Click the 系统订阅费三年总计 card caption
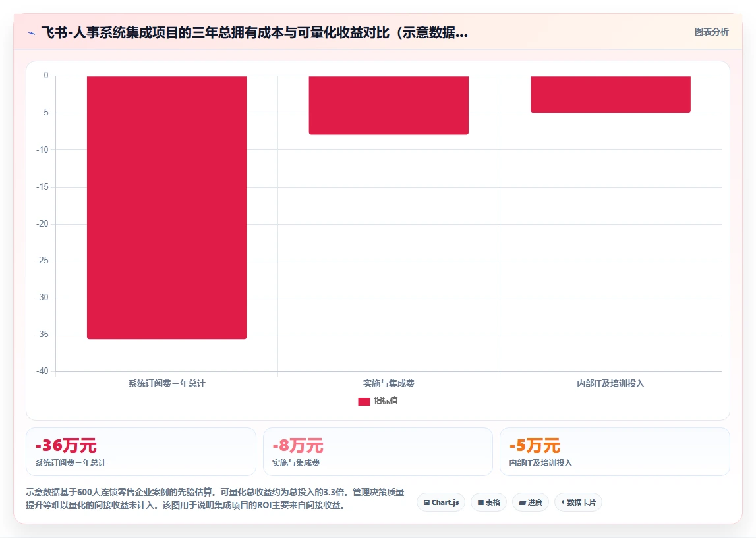Image resolution: width=756 pixels, height=538 pixels. tap(71, 463)
